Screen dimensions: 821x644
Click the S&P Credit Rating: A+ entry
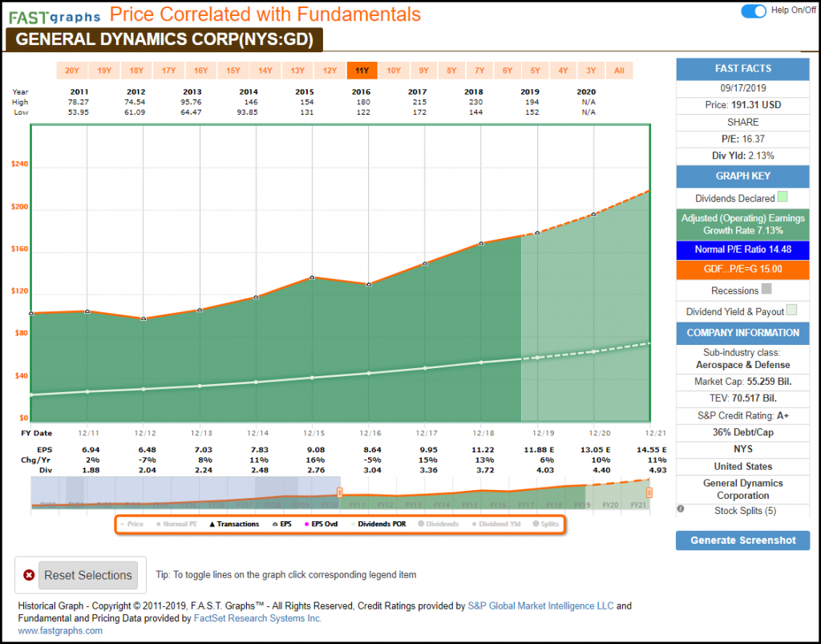click(742, 415)
